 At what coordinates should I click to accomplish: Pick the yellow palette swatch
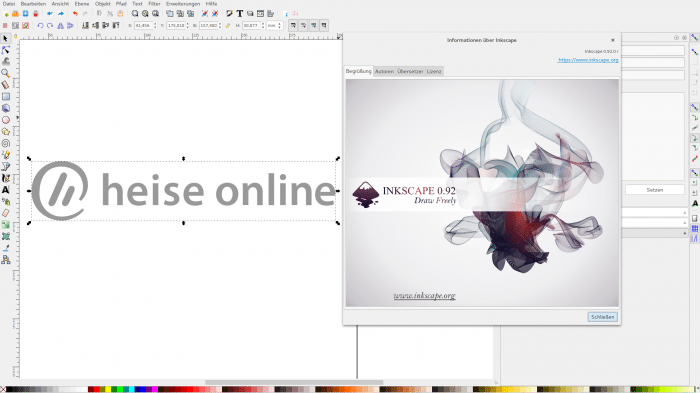tap(108, 390)
